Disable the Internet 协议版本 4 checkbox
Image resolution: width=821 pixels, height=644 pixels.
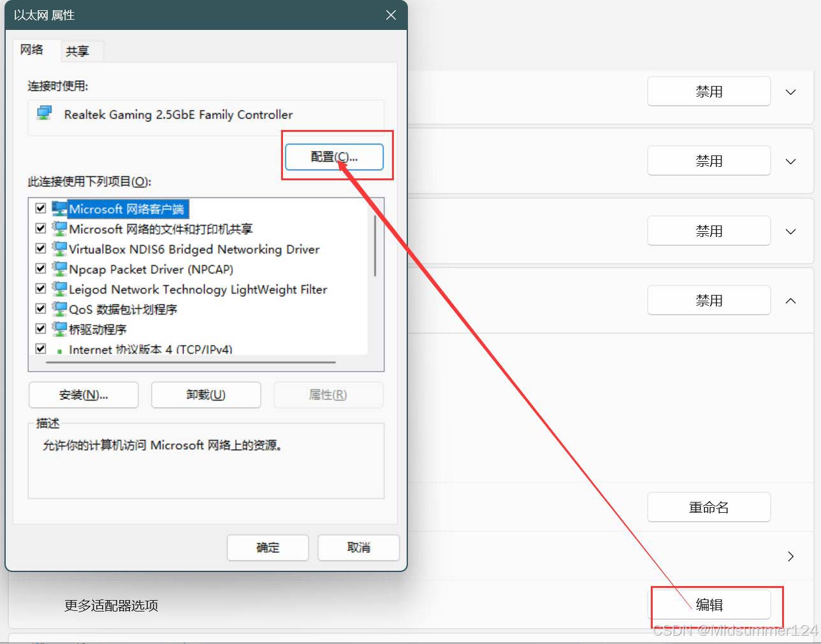[x=41, y=349]
